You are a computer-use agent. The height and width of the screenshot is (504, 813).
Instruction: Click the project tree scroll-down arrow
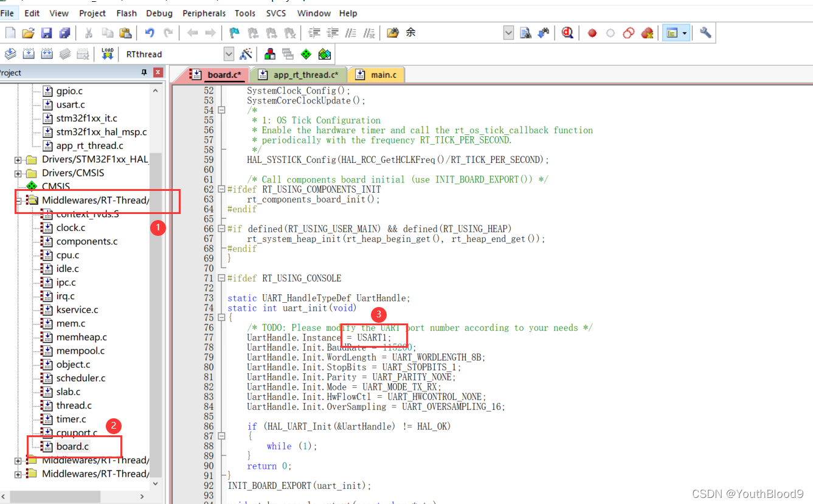156,483
